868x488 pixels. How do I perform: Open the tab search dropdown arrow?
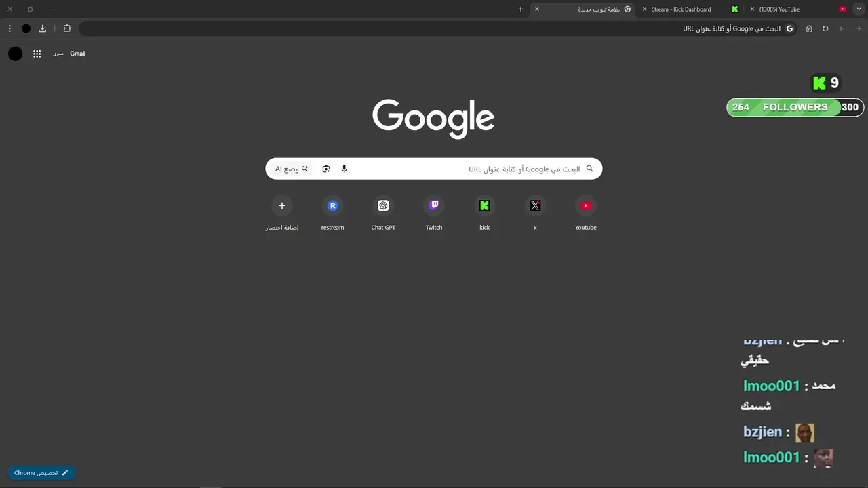pos(859,9)
